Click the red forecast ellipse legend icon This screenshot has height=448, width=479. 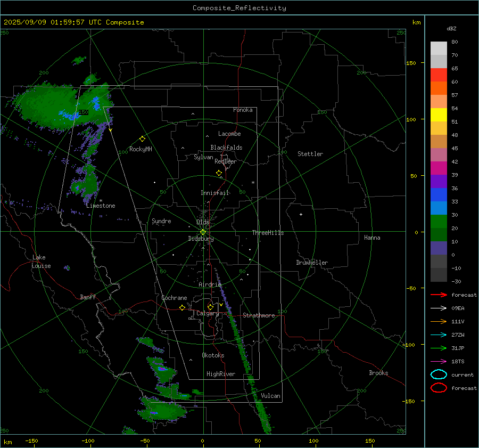pyautogui.click(x=439, y=388)
